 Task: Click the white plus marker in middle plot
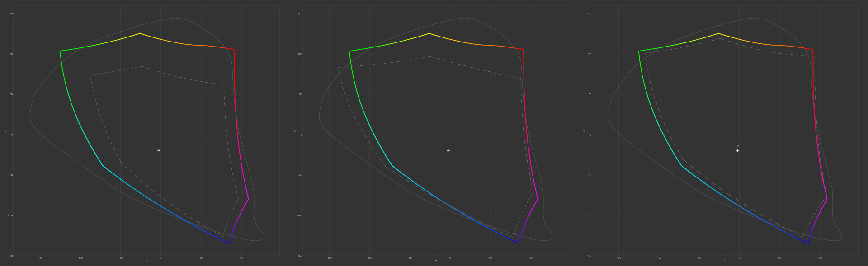[448, 150]
